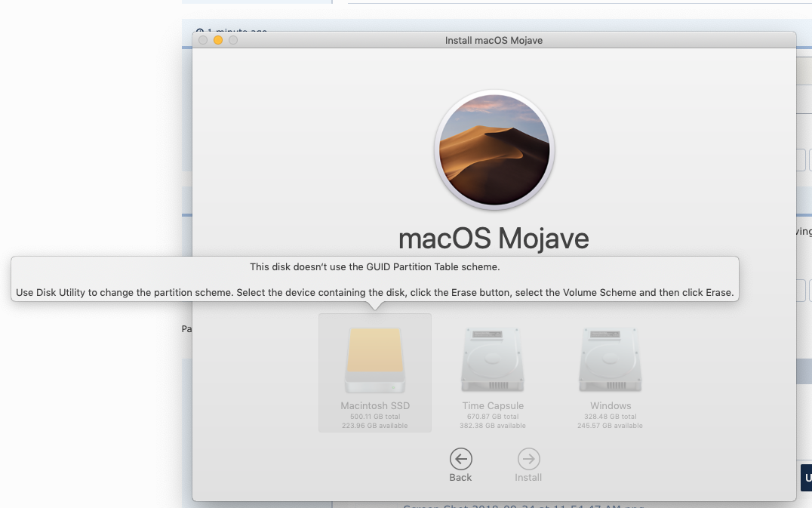The height and width of the screenshot is (508, 812).
Task: Minimize the installer with the yellow button
Action: point(218,40)
